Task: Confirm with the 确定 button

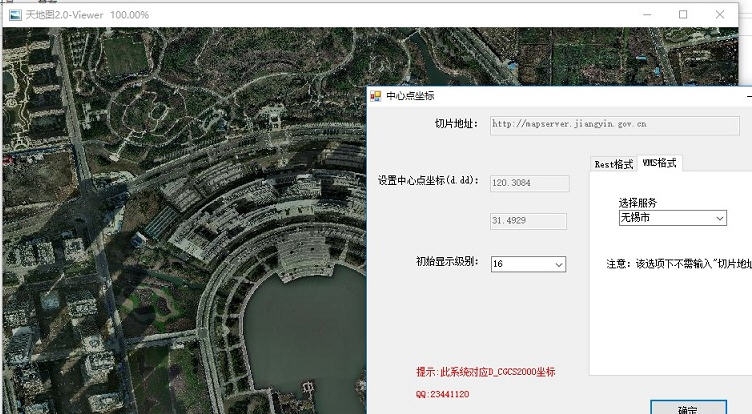Action: point(688,408)
